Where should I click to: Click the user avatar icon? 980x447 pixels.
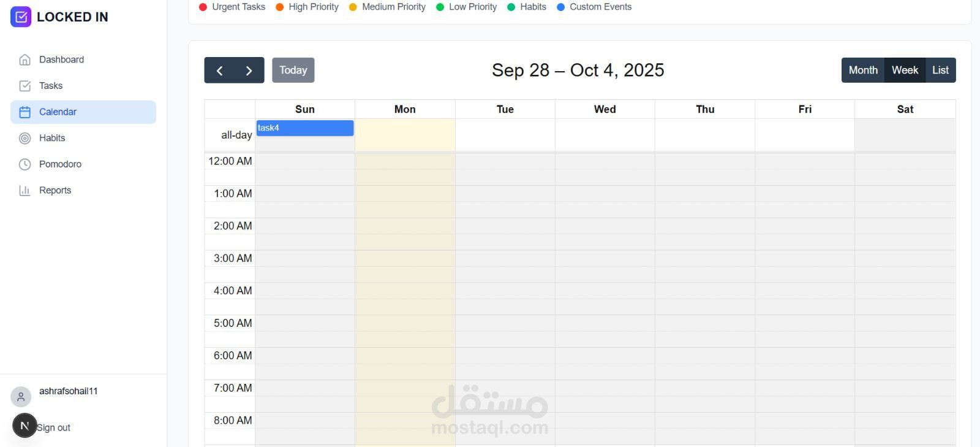point(21,397)
